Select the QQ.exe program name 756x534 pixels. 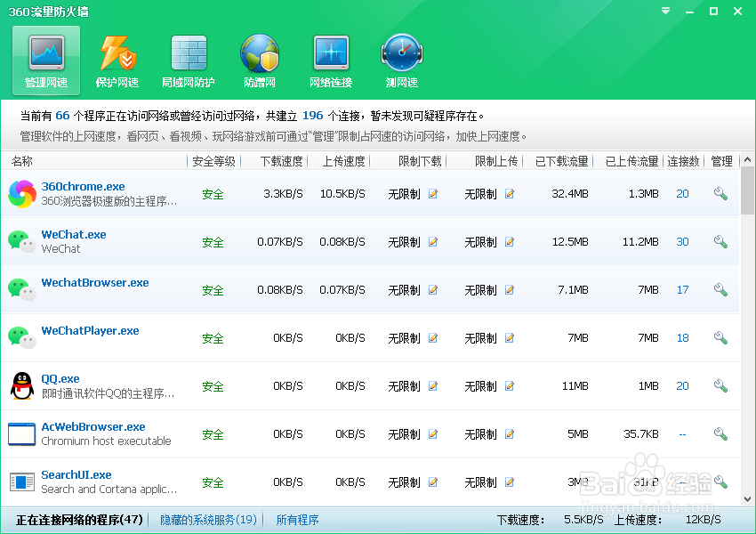(x=60, y=379)
